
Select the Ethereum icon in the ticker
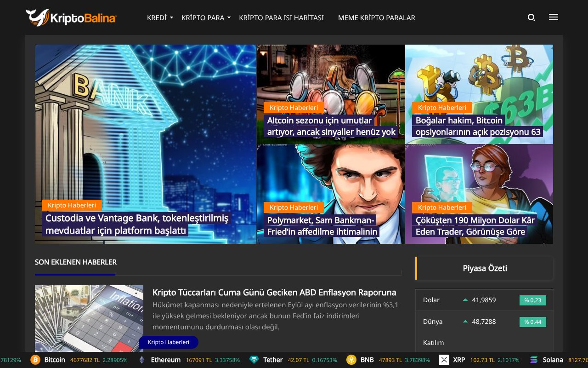[x=141, y=360]
